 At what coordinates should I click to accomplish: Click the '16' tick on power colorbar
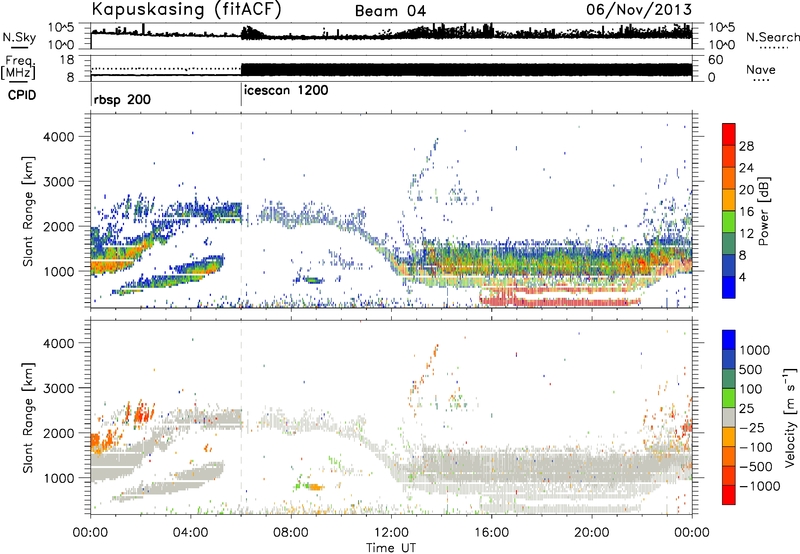point(746,212)
